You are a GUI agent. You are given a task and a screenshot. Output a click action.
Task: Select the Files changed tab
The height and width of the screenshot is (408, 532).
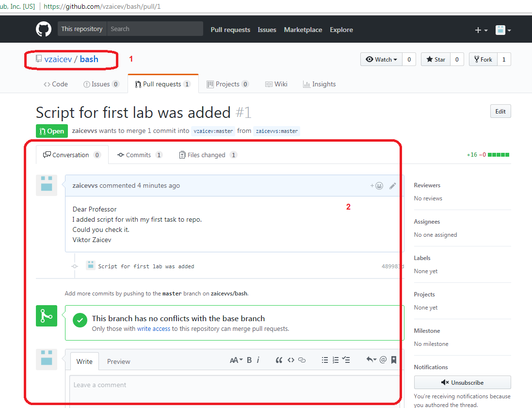pyautogui.click(x=208, y=155)
